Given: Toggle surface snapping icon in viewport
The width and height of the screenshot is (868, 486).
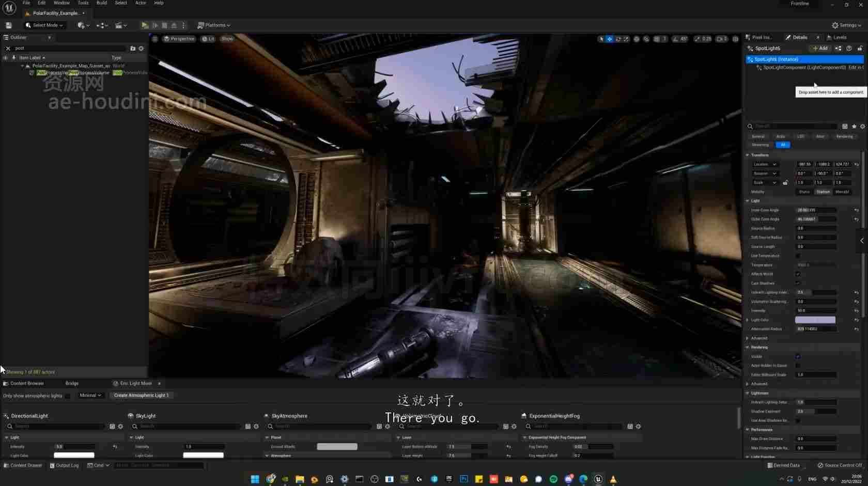Looking at the screenshot, I should (x=646, y=39).
